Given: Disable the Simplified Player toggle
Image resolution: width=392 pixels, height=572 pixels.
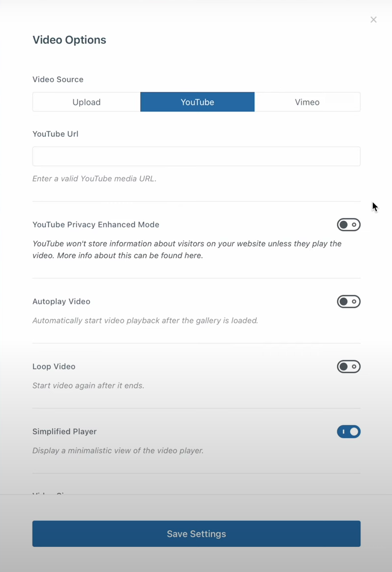Looking at the screenshot, I should click(348, 432).
